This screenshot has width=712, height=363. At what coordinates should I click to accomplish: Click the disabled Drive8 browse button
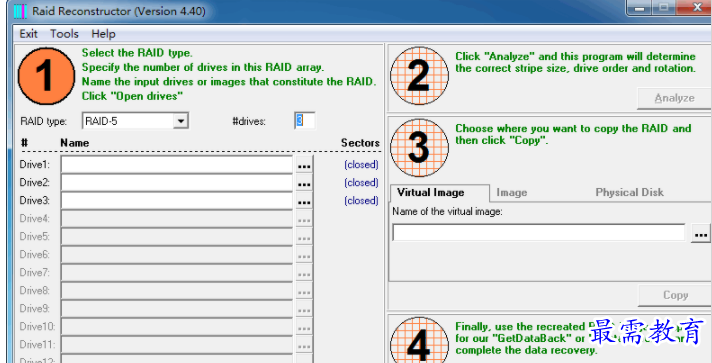pos(304,291)
